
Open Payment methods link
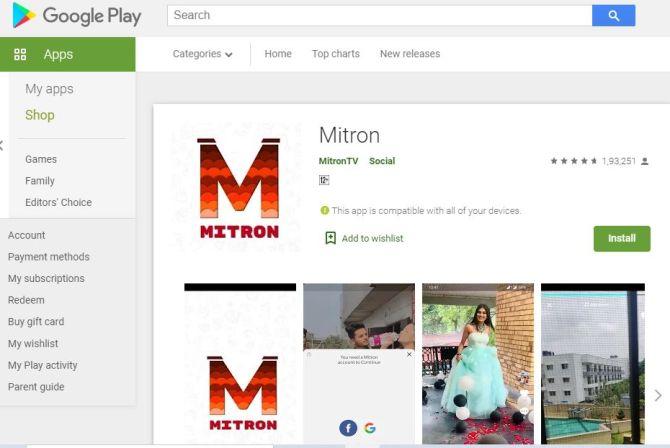point(49,256)
